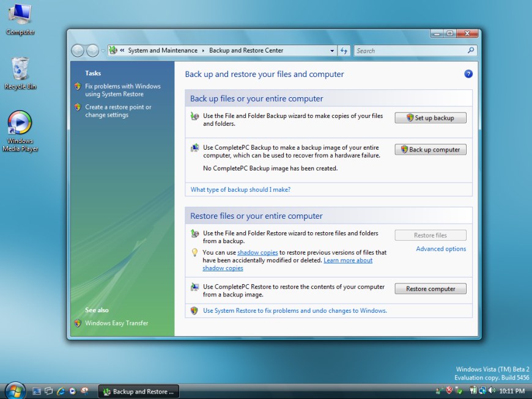Open Use System Restore to fix problems link
Viewport: 532px width, 399px height.
[295, 310]
